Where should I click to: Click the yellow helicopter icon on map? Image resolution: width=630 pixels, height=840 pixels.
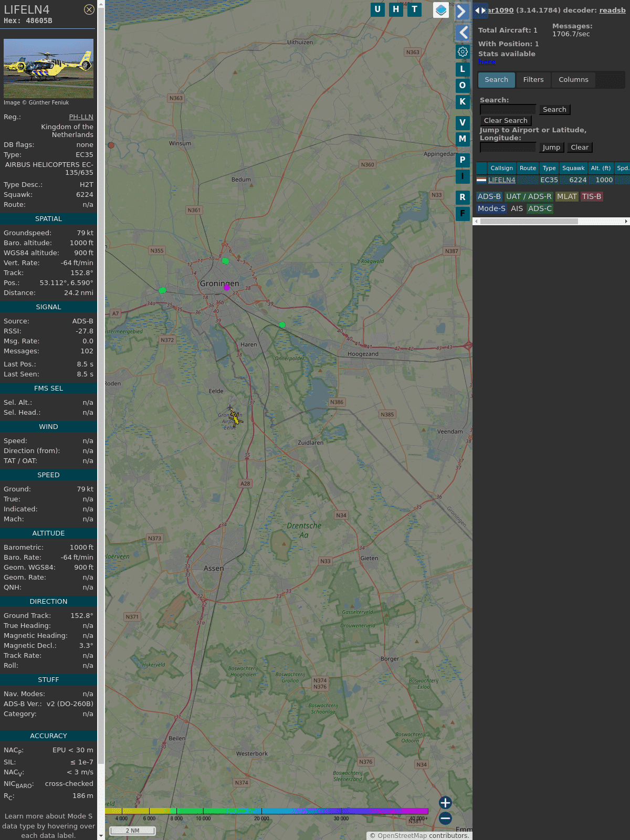coord(236,418)
